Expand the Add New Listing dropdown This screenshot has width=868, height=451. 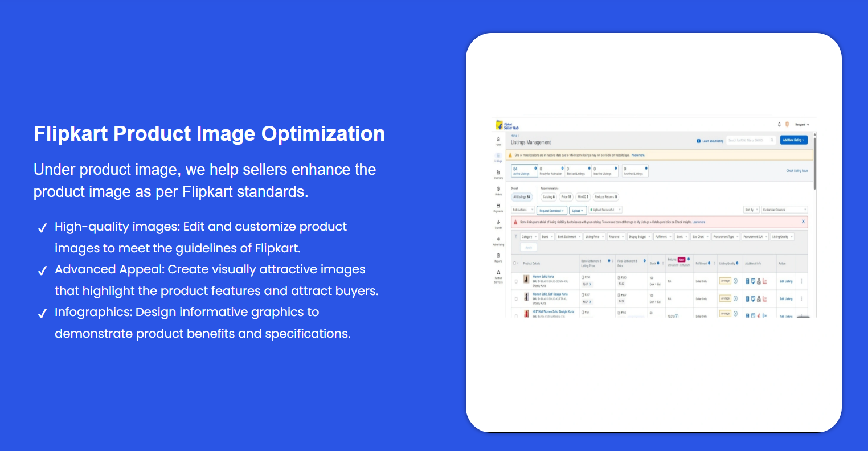[793, 140]
